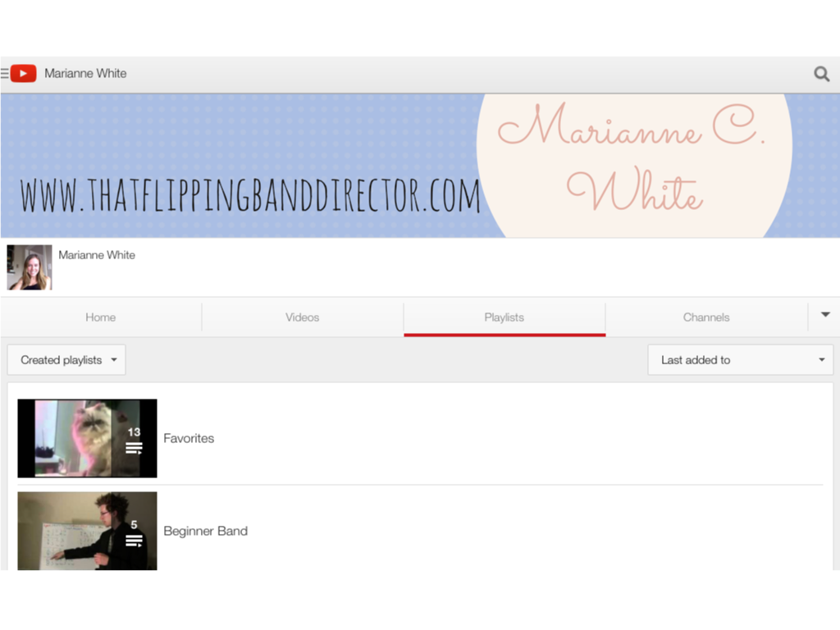Click the playlist icon on Beginner Band thumbnail
This screenshot has width=840, height=630.
point(134,541)
